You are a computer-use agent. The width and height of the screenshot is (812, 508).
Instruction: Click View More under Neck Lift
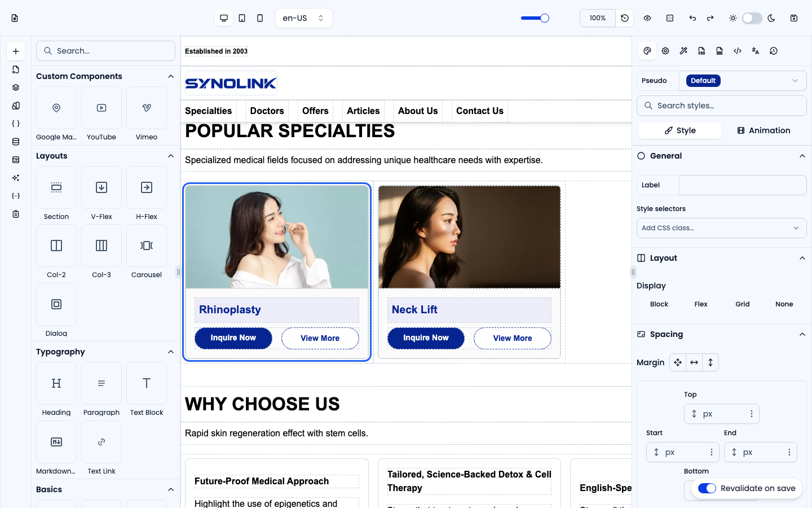(513, 338)
